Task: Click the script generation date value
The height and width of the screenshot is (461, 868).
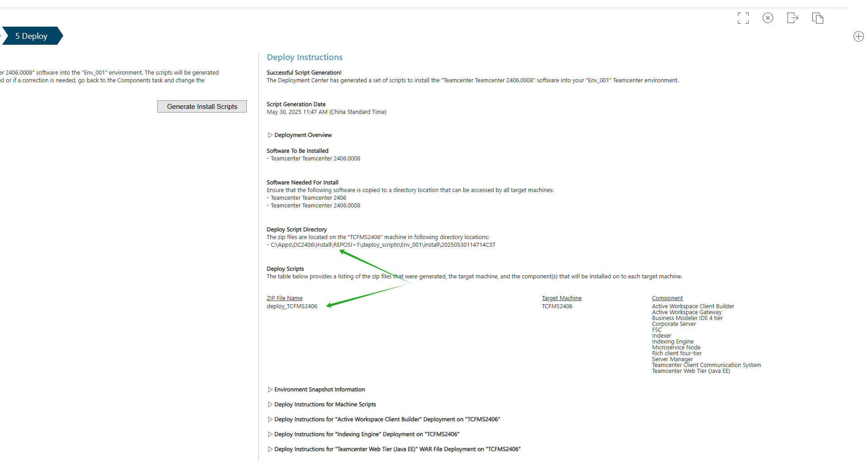Action: click(x=326, y=112)
